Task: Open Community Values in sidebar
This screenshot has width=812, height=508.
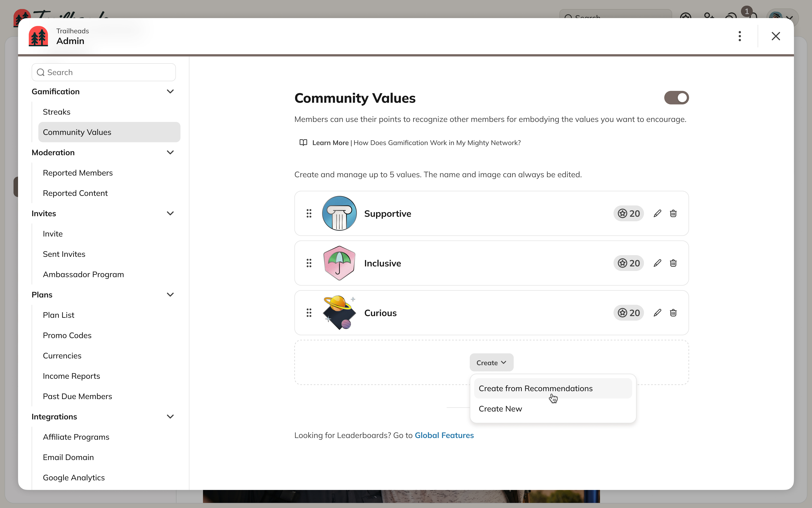Action: 109,132
